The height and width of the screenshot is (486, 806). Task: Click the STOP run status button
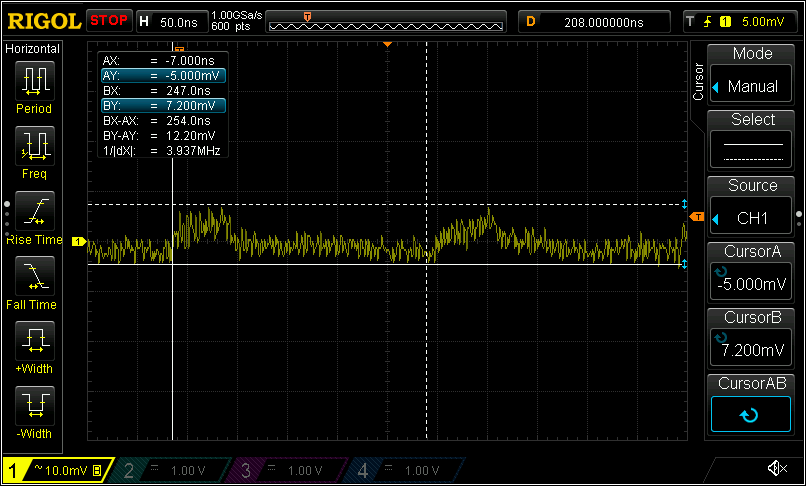pos(109,21)
